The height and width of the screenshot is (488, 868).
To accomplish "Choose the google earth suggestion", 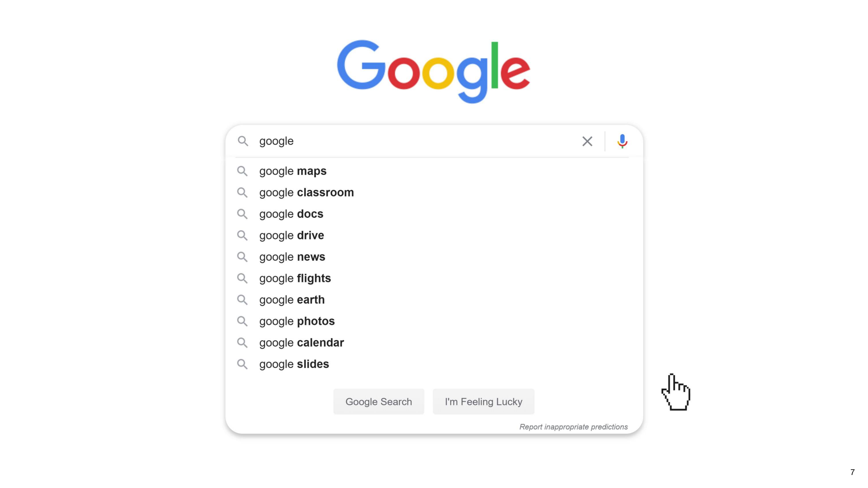I will 434,300.
